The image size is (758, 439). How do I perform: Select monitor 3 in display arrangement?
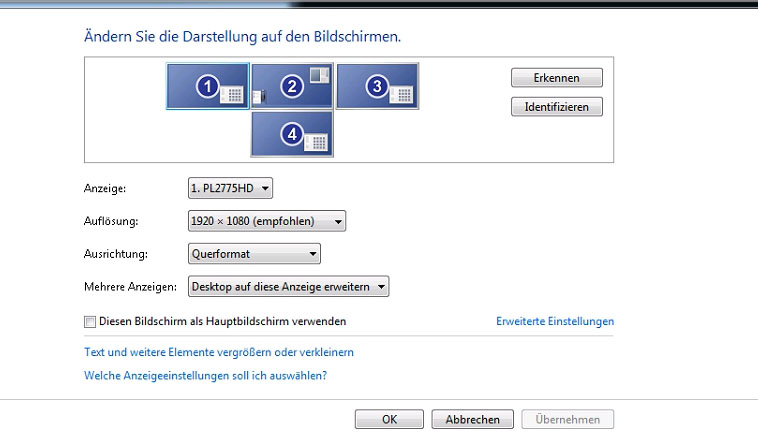(377, 86)
